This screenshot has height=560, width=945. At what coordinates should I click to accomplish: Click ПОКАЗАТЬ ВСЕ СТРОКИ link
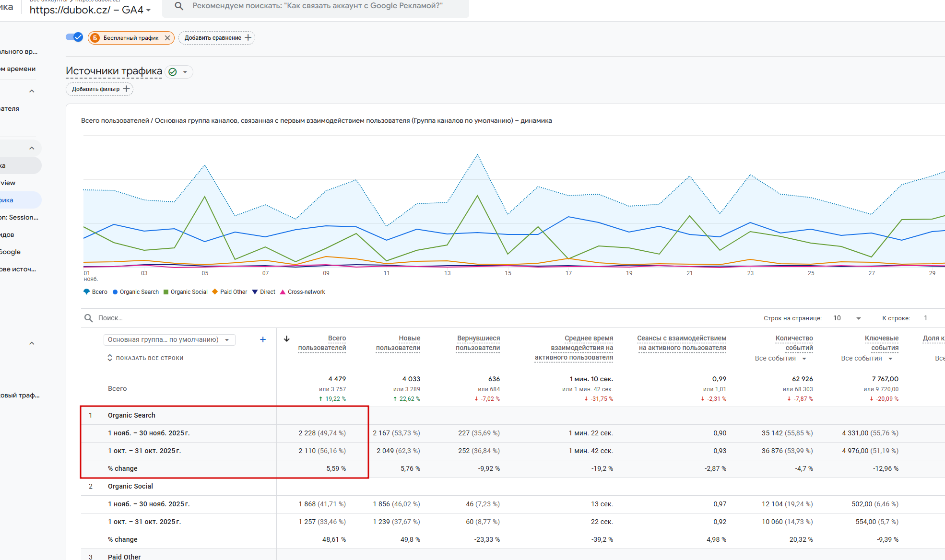(145, 358)
